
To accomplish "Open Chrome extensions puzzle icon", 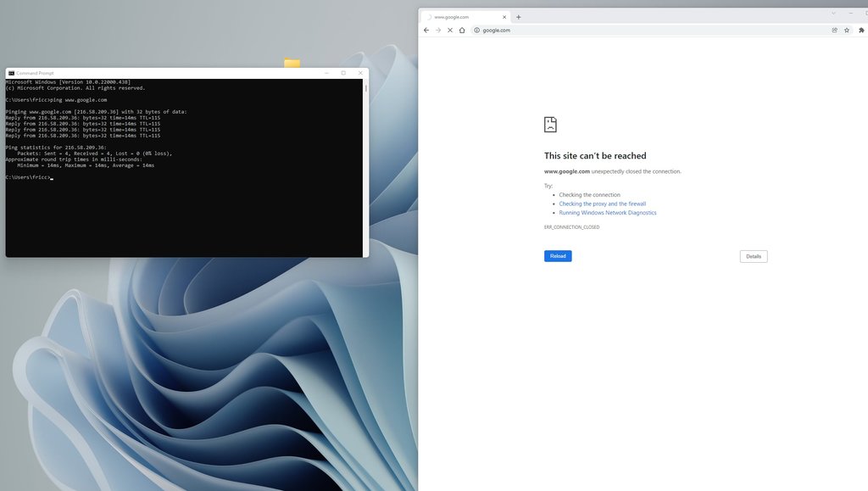I will click(861, 31).
